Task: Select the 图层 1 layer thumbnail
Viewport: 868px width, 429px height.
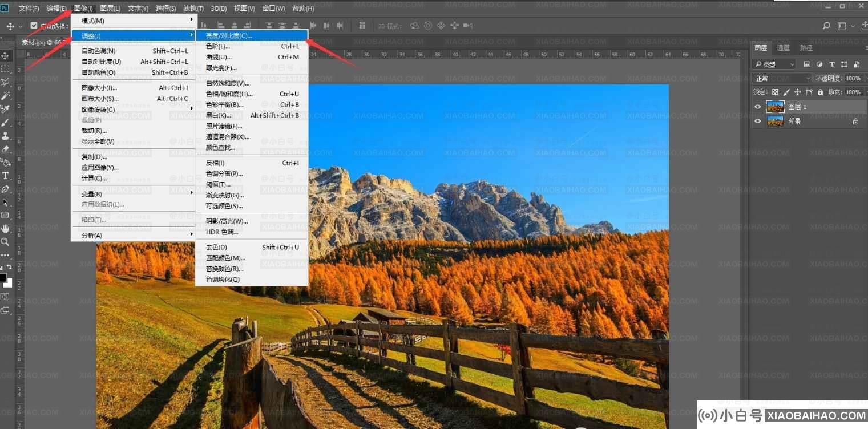Action: 775,107
